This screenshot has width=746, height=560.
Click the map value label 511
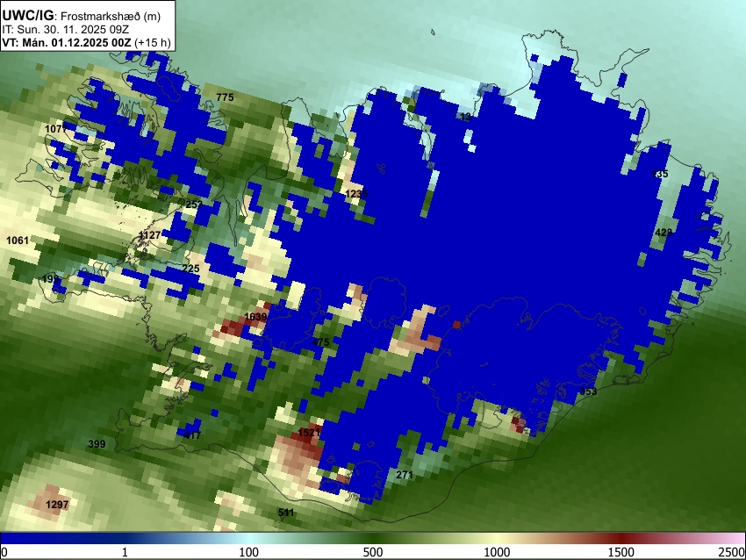(x=286, y=513)
